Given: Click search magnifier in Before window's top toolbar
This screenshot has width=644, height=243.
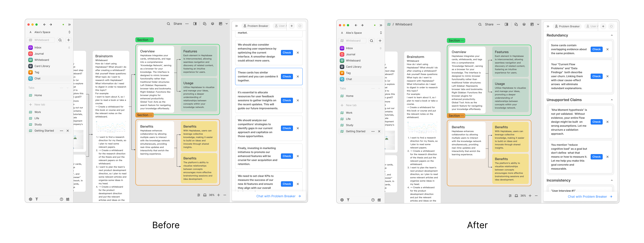Looking at the screenshot, I should pos(168,24).
